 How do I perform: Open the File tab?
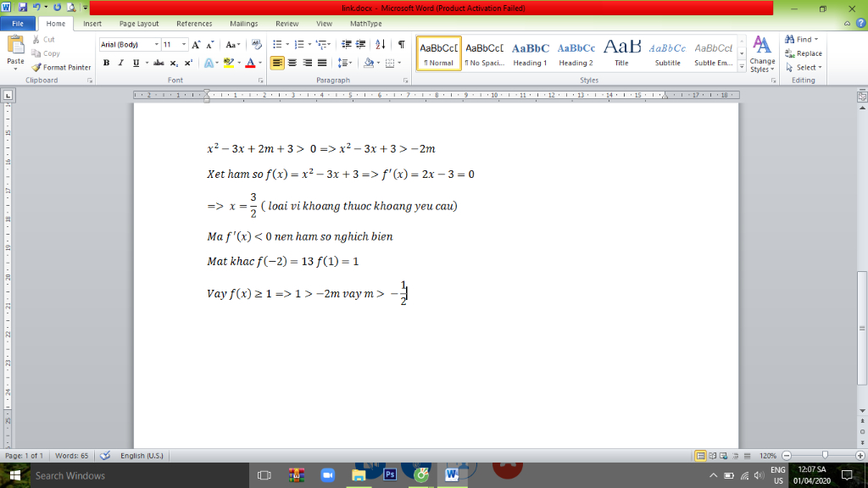18,24
